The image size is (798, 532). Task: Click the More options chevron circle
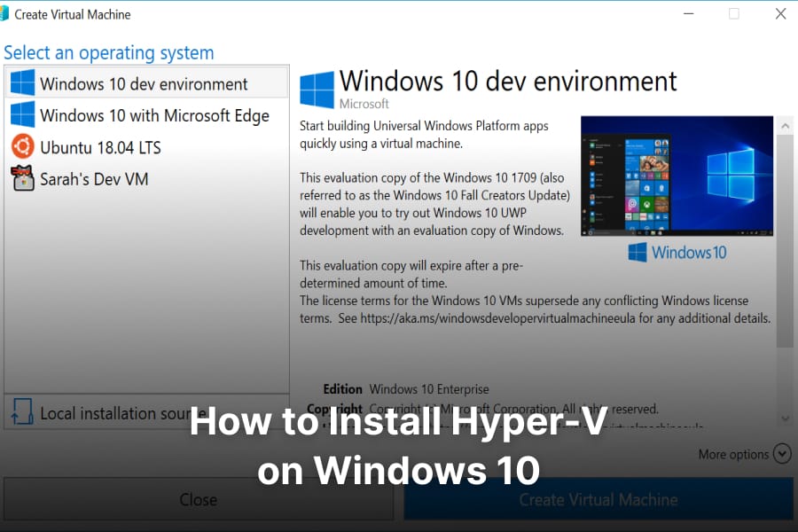point(782,453)
